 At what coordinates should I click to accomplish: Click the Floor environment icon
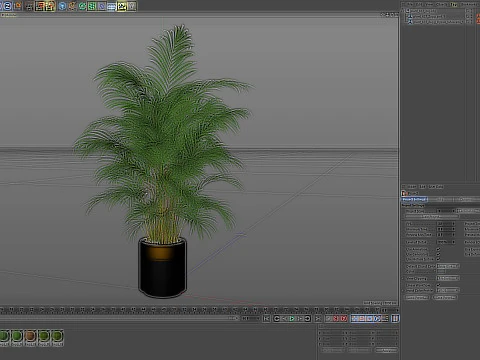pyautogui.click(x=112, y=6)
